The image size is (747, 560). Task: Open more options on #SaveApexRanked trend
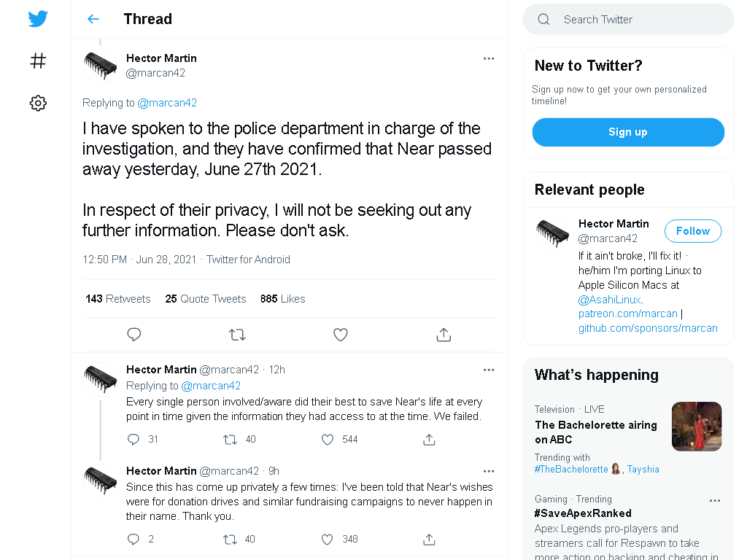click(715, 500)
